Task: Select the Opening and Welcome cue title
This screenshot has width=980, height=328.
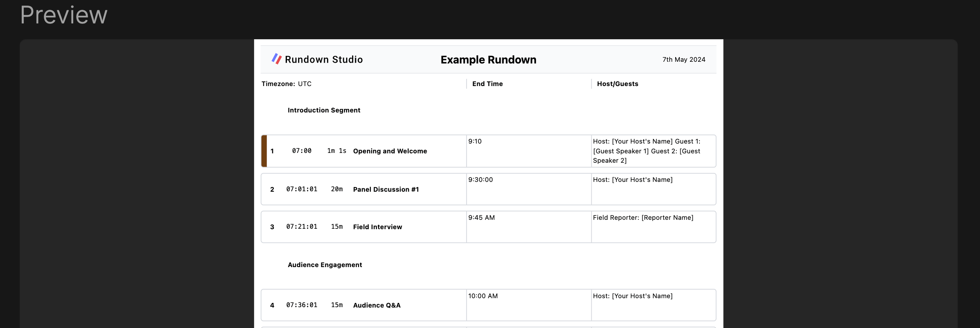Action: point(390,151)
